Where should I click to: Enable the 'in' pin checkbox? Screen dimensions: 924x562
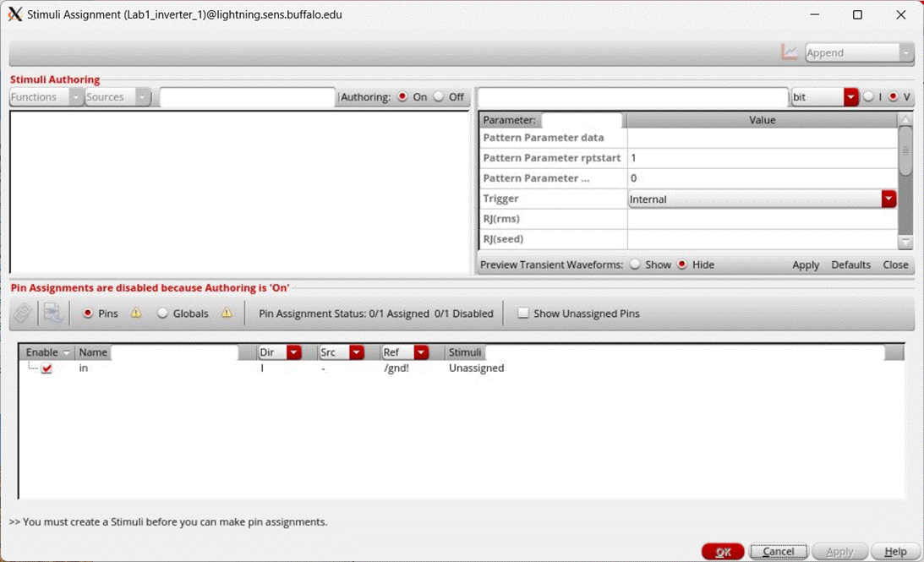click(46, 368)
